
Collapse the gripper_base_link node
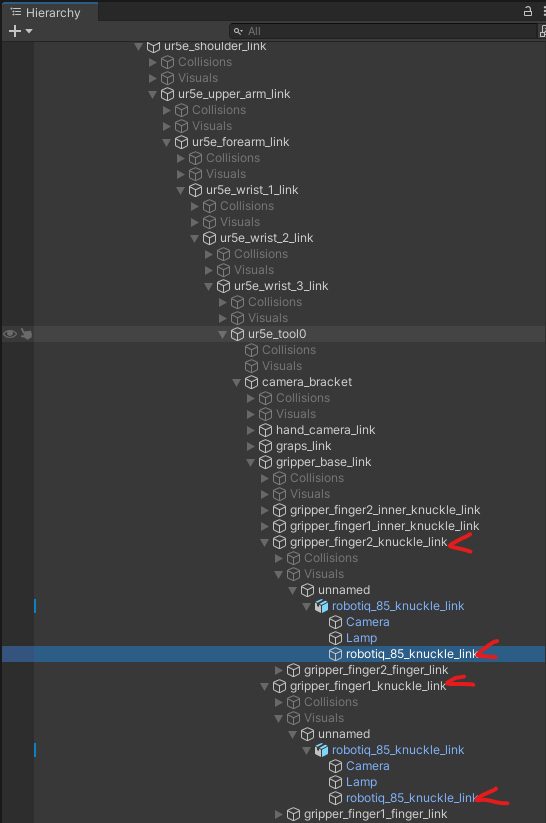coord(250,462)
